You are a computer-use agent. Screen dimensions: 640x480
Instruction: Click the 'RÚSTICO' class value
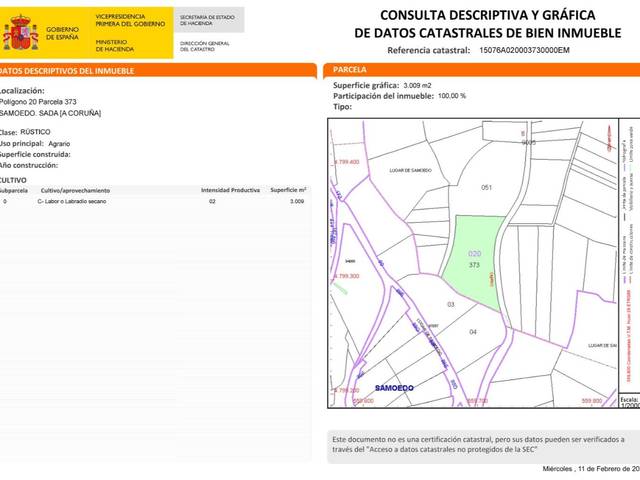click(36, 132)
